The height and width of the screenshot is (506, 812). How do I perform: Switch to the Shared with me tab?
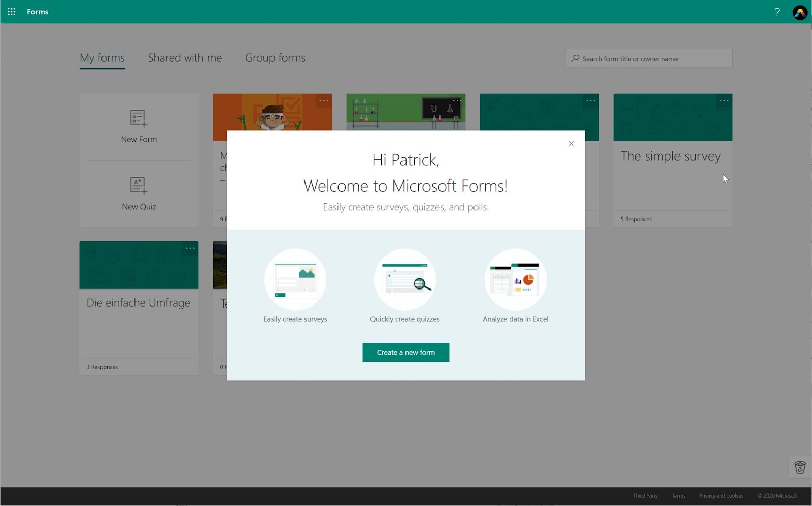click(x=185, y=58)
